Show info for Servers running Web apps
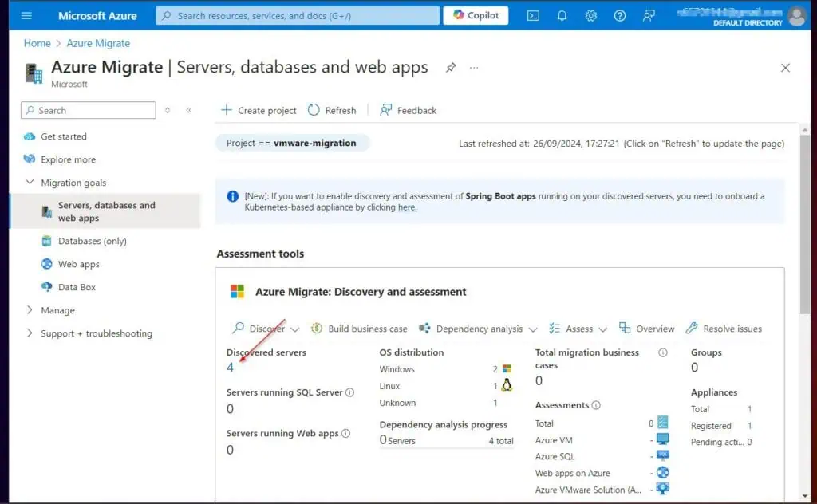The image size is (817, 504). point(346,433)
